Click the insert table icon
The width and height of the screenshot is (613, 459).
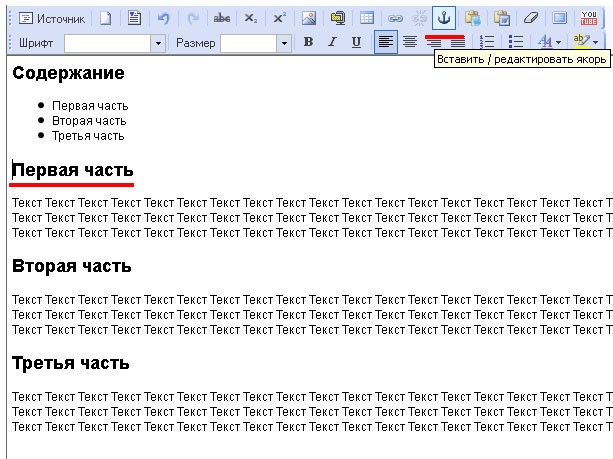tap(367, 18)
